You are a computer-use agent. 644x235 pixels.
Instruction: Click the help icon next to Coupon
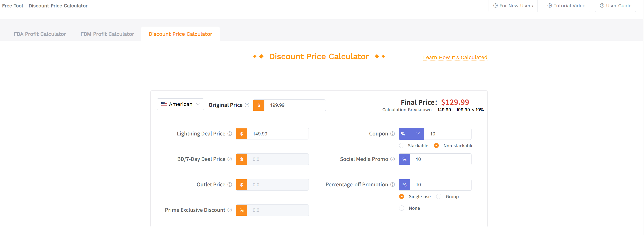[x=393, y=134]
